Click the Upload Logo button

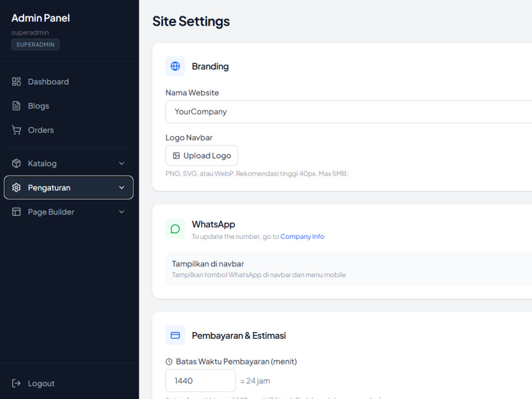pyautogui.click(x=202, y=156)
